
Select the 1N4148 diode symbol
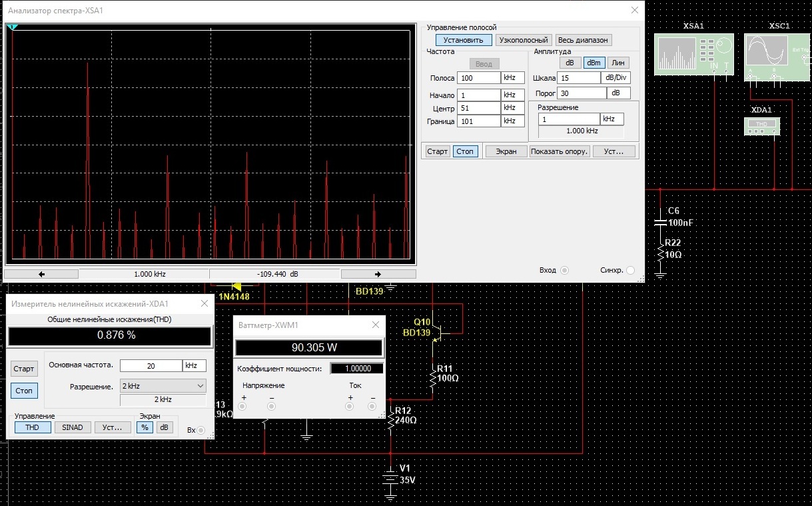pyautogui.click(x=236, y=287)
